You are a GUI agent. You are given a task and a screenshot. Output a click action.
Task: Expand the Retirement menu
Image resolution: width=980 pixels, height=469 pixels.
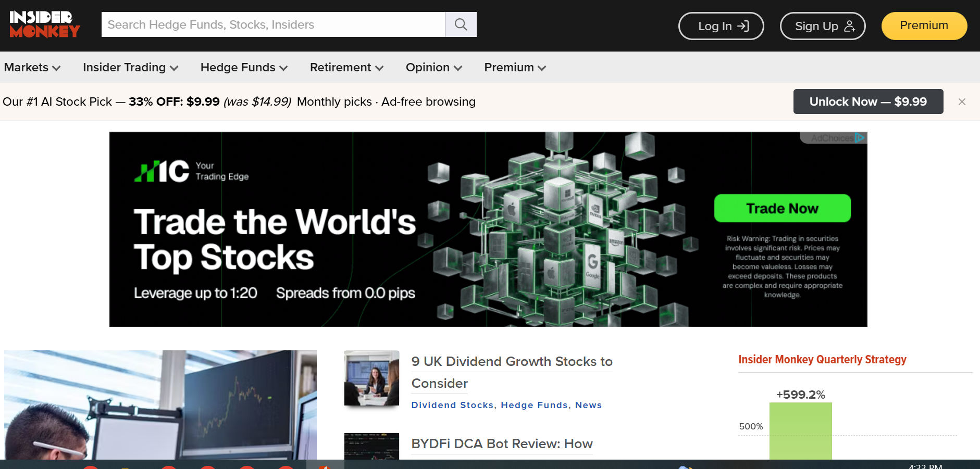[x=346, y=68]
